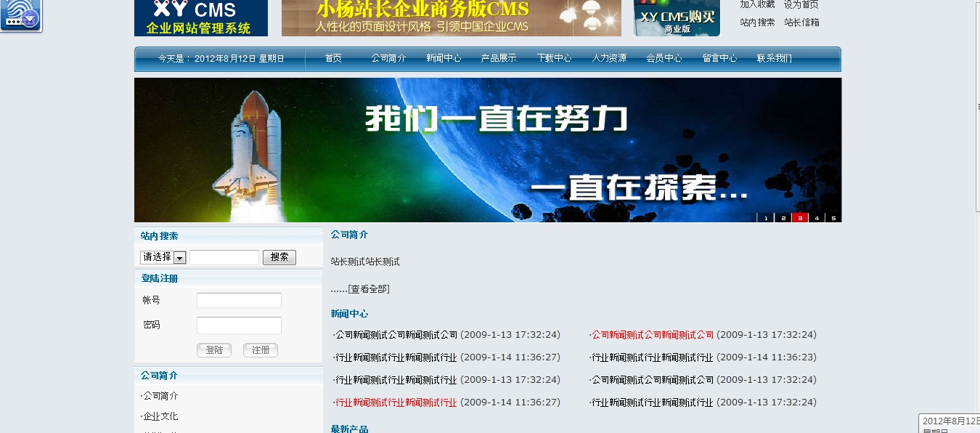
Task: Click the 最新产品 section heading
Action: click(x=349, y=429)
